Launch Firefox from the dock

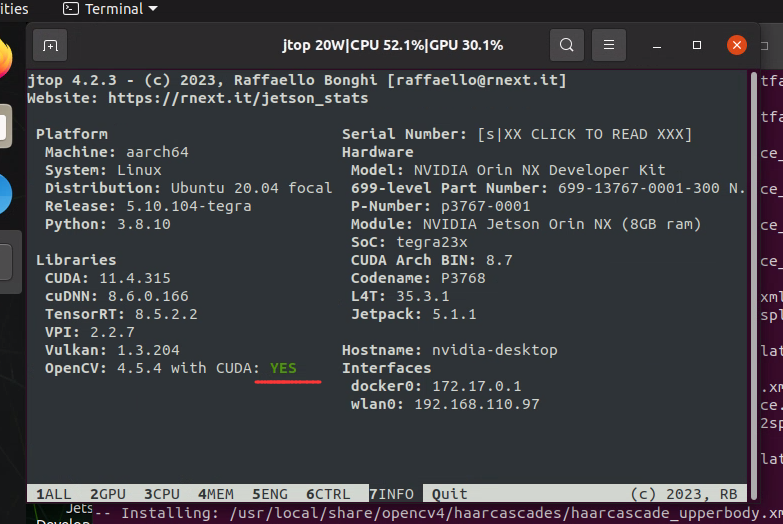[x=5, y=60]
